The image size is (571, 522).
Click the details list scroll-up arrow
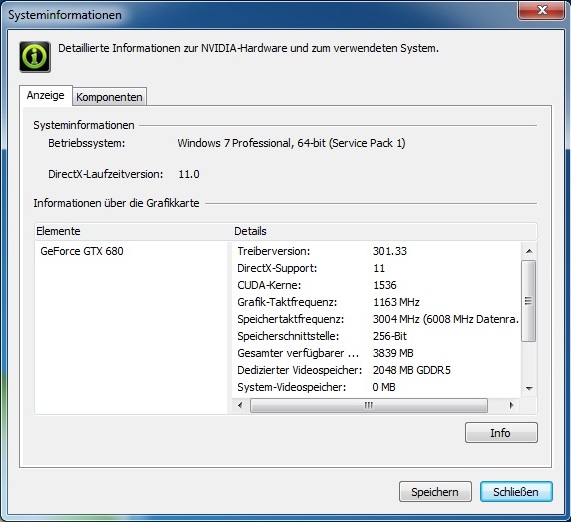pos(529,251)
